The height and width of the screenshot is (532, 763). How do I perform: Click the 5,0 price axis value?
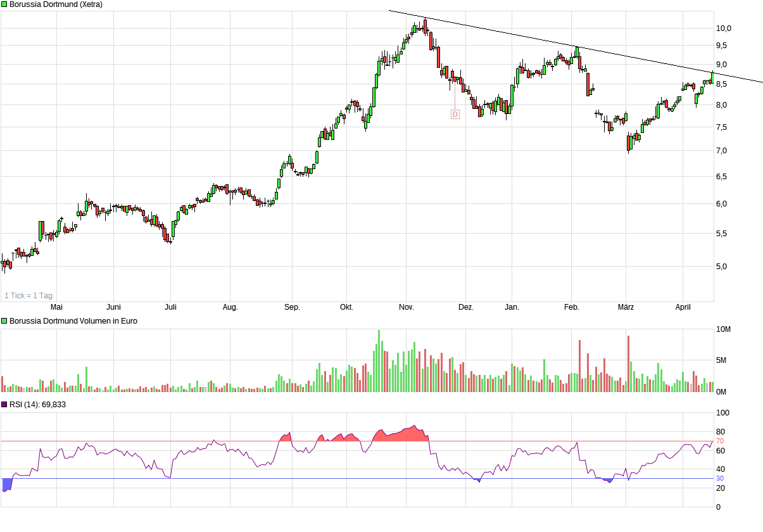click(x=722, y=267)
